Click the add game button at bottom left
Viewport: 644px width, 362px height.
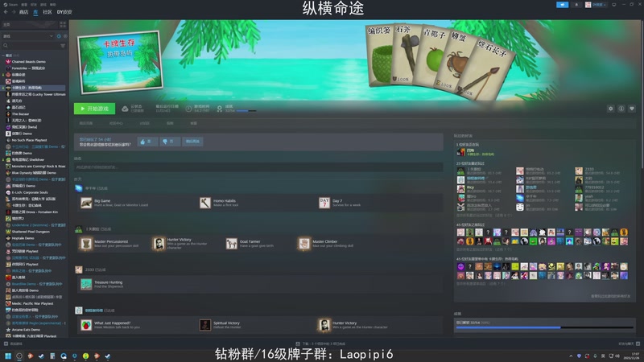click(x=13, y=343)
